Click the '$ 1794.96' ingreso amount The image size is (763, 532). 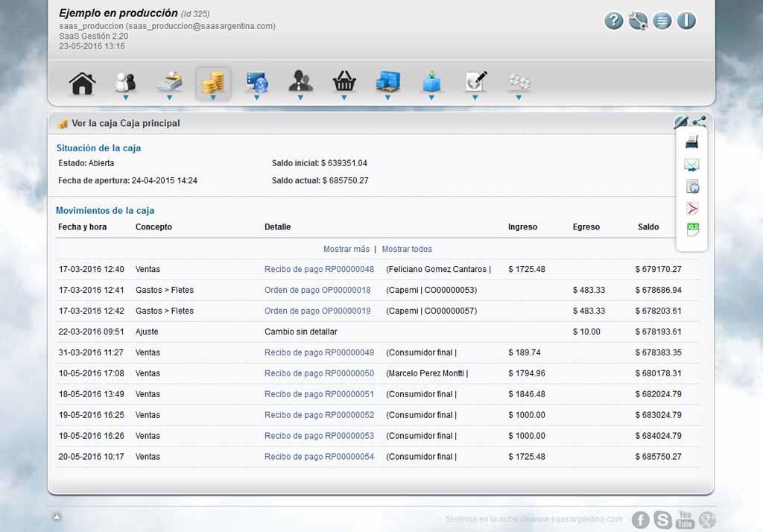(x=527, y=373)
